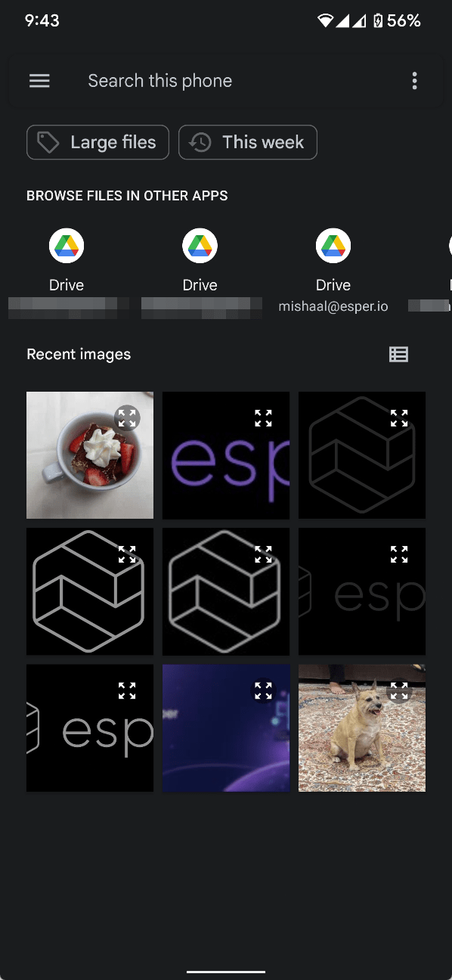
Task: Open the dark hexagon logo image in top row
Action: point(362,455)
